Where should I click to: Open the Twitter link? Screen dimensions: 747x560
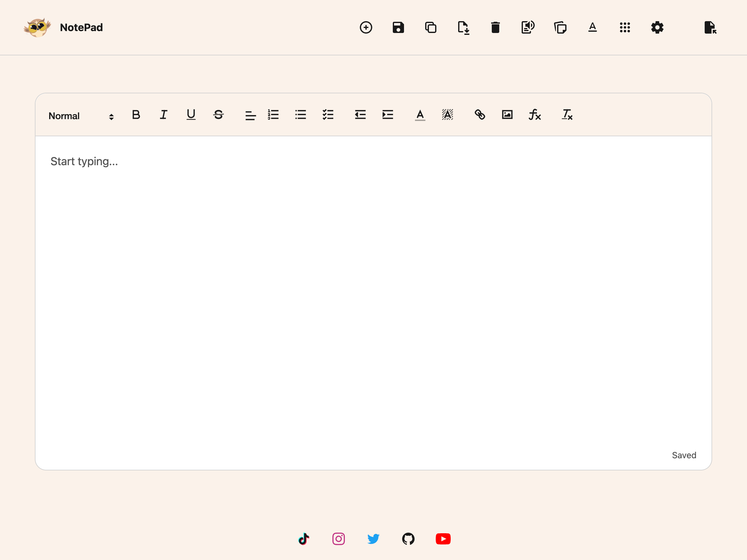(373, 539)
